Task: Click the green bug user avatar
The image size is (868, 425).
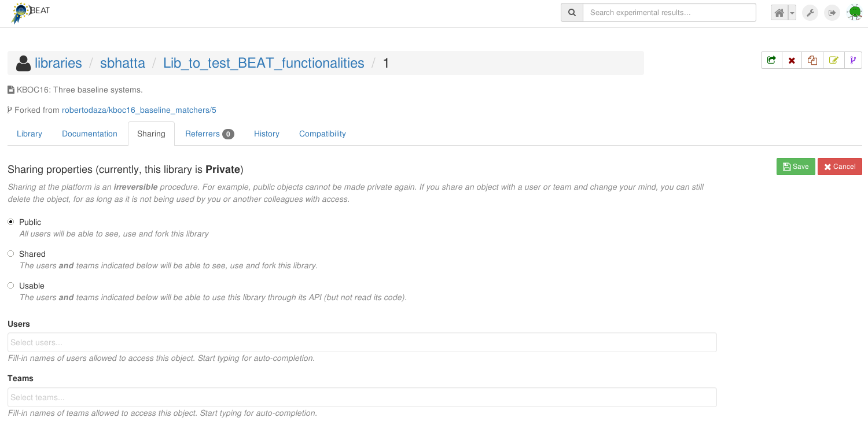Action: pyautogui.click(x=855, y=12)
